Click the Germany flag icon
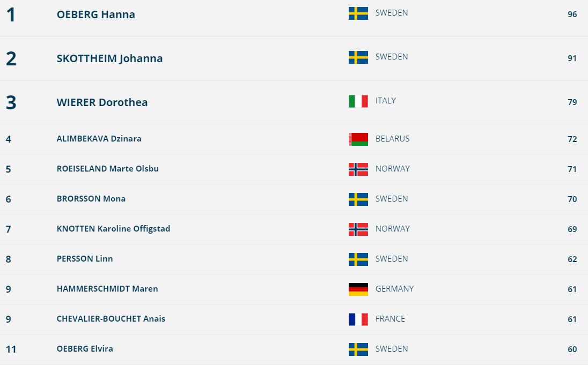The image size is (588, 365). 358,289
